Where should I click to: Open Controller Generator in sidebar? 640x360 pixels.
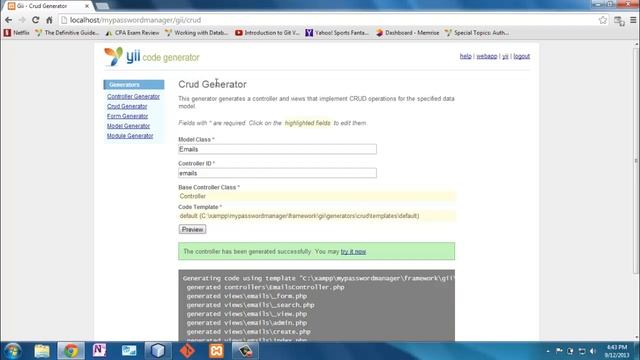133,96
